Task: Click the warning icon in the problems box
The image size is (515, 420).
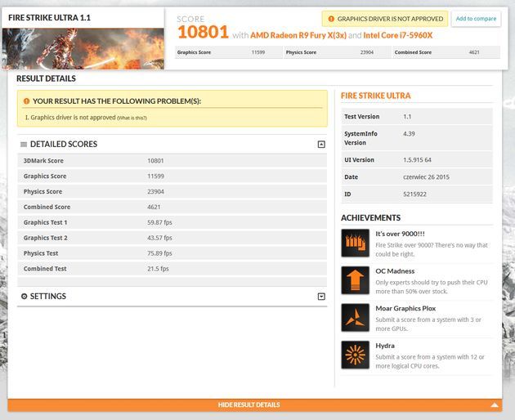Action: point(26,101)
